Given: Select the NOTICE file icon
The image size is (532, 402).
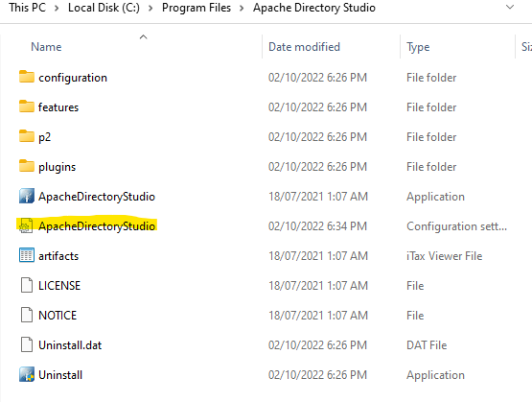Looking at the screenshot, I should (27, 315).
